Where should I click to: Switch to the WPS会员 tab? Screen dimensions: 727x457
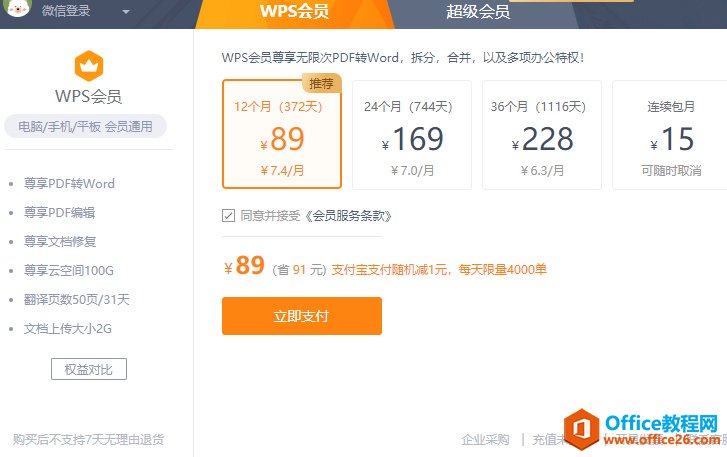(x=294, y=11)
